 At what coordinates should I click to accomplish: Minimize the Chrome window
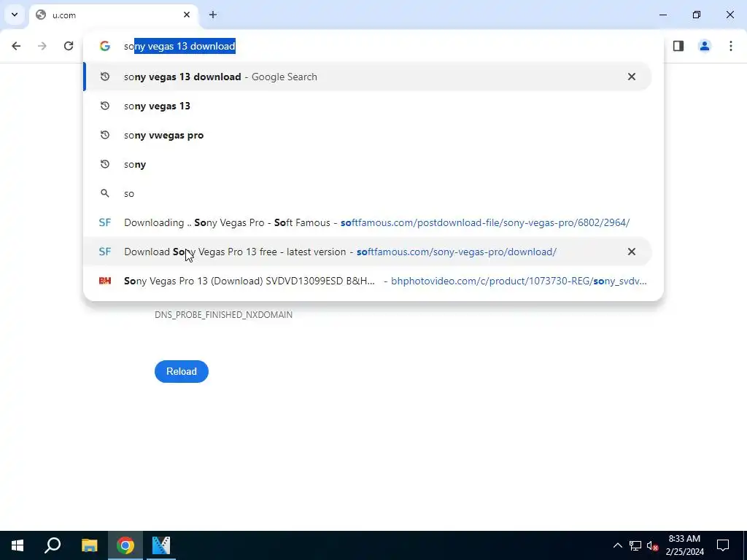[x=663, y=15]
